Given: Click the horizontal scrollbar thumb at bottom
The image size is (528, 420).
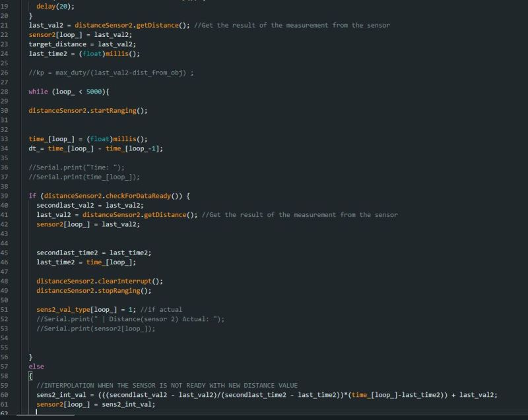Looking at the screenshot, I should tap(45, 415).
